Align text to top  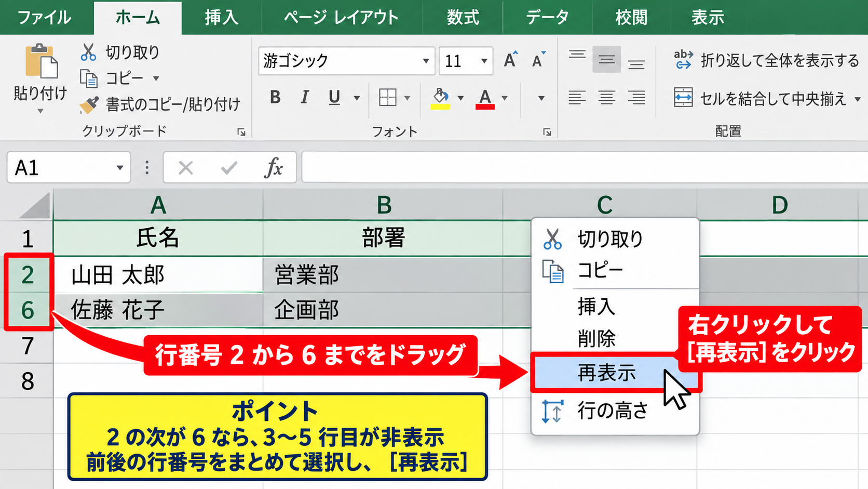[577, 55]
